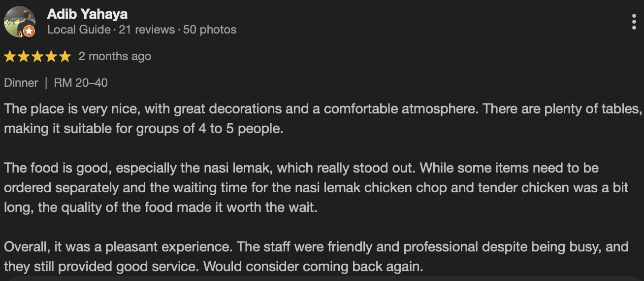Click the 'Local Guide' label
The height and width of the screenshot is (281, 644).
pyautogui.click(x=79, y=30)
